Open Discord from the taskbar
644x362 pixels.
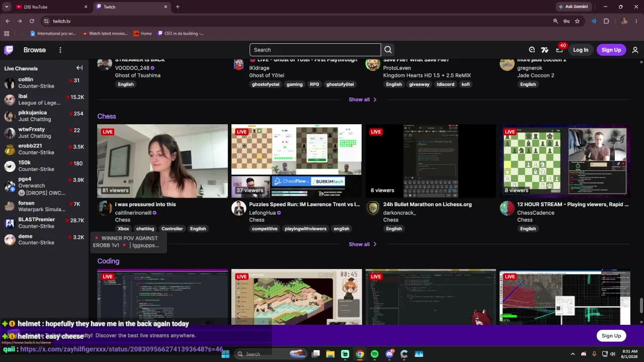[389, 354]
